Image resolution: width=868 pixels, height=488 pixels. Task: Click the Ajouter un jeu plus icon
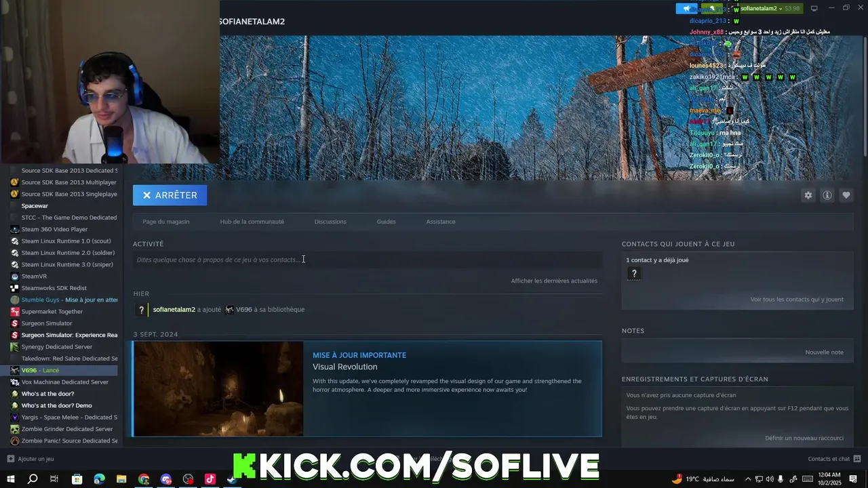coord(10,459)
